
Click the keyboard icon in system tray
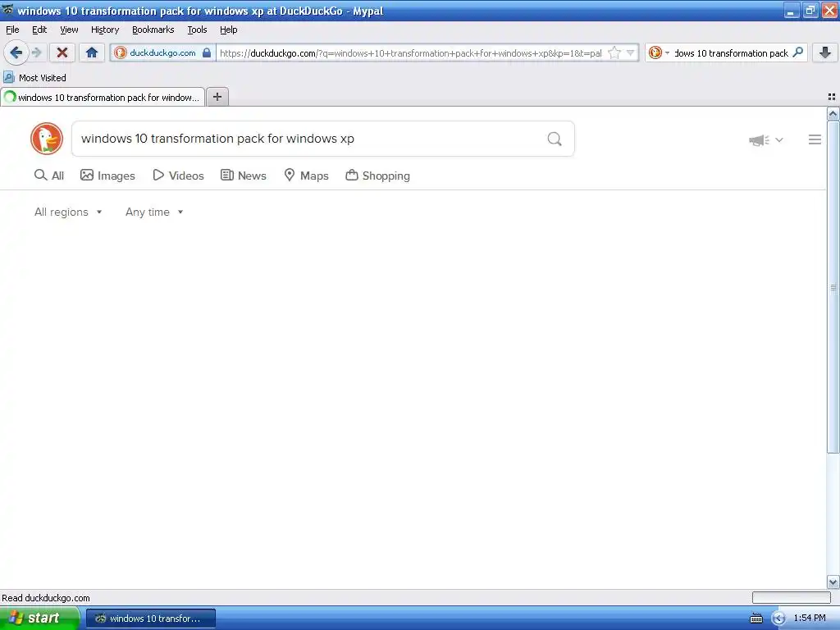pyautogui.click(x=756, y=619)
